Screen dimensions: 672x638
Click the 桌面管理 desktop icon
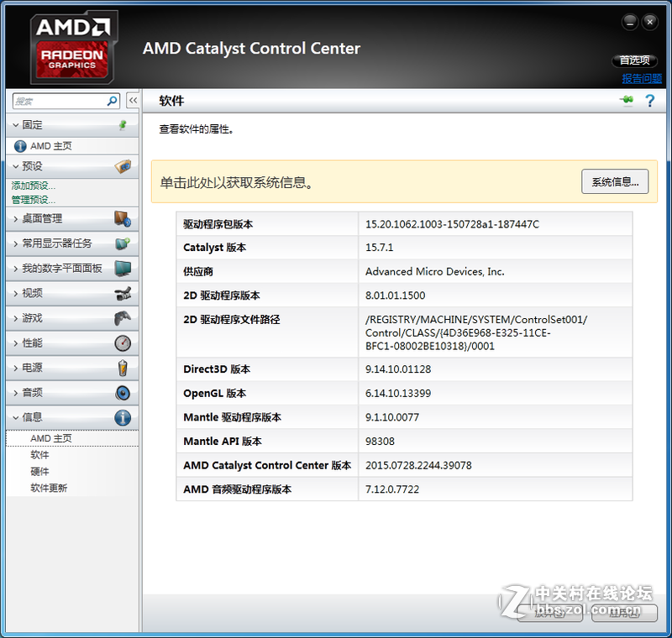[123, 219]
